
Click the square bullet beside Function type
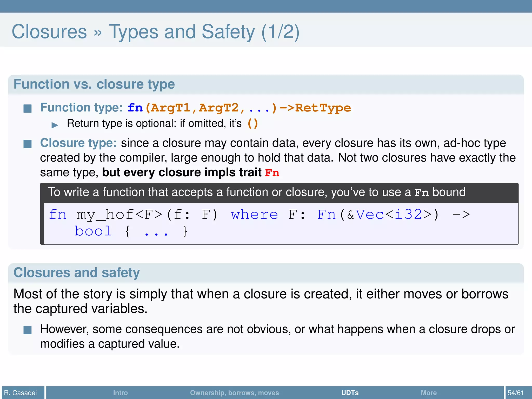28,108
